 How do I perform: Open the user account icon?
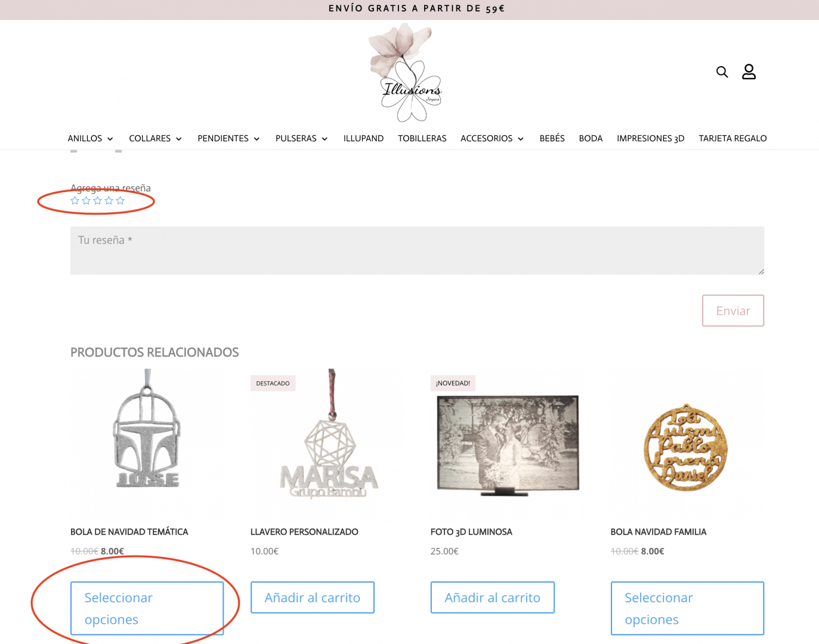pos(749,72)
